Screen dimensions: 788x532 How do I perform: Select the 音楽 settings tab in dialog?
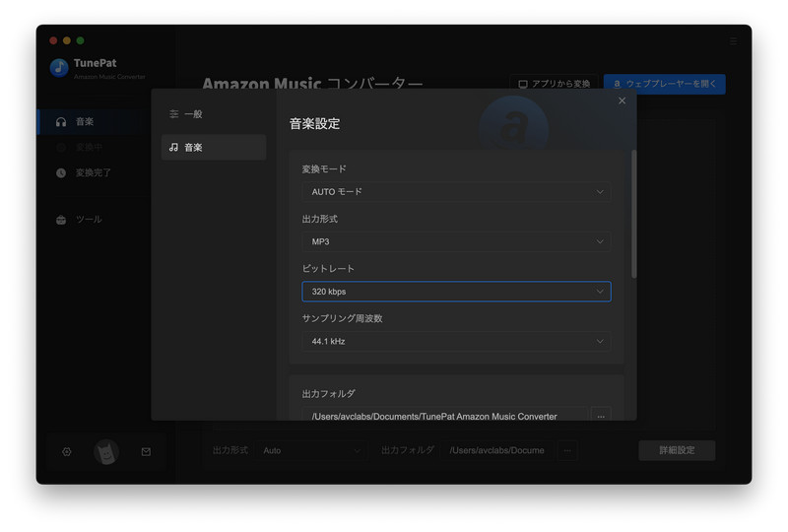coord(214,148)
